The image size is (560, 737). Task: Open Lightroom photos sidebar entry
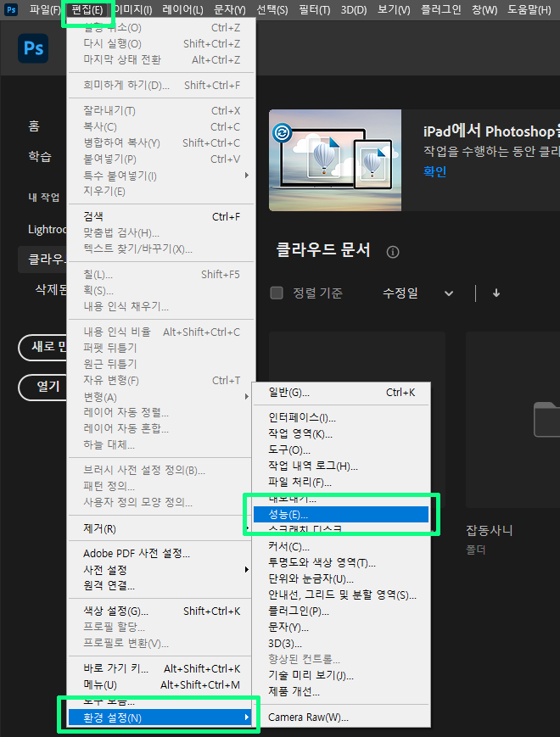[47, 229]
